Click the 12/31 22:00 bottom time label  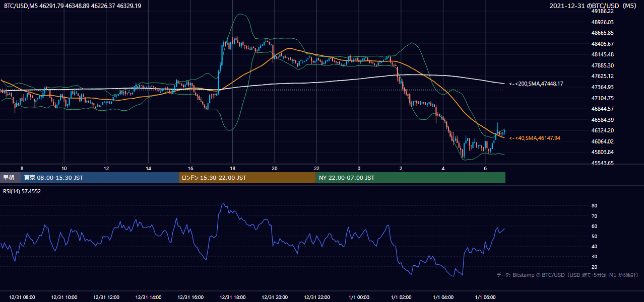tap(316, 297)
